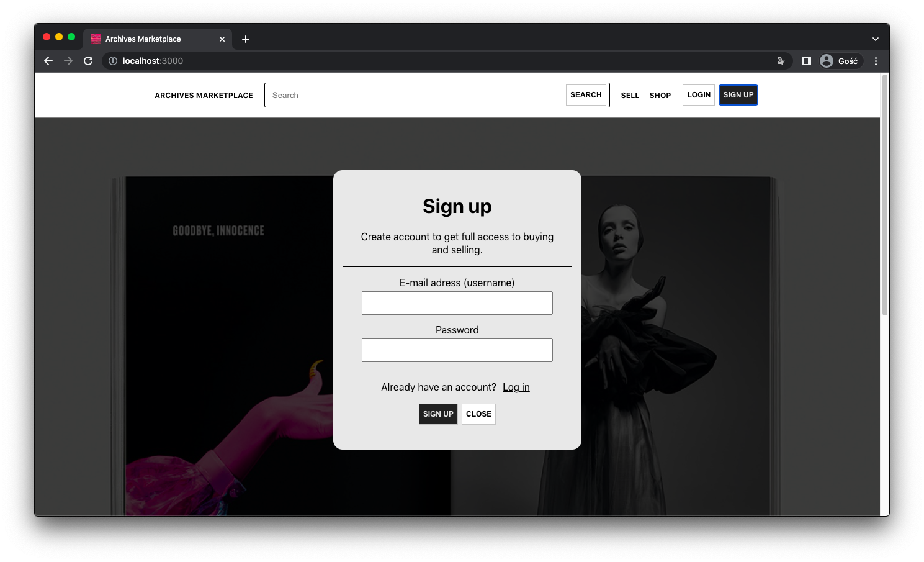Click the site information icon in address bar

112,61
